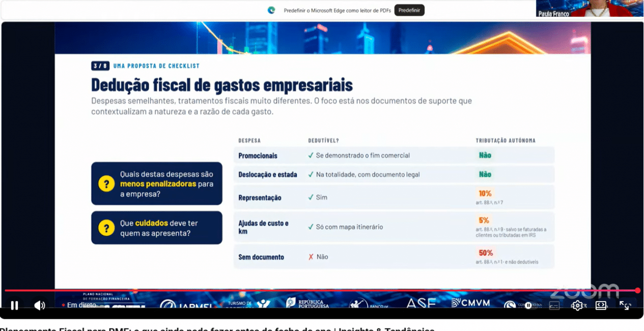Mute the video volume speaker icon

click(40, 305)
